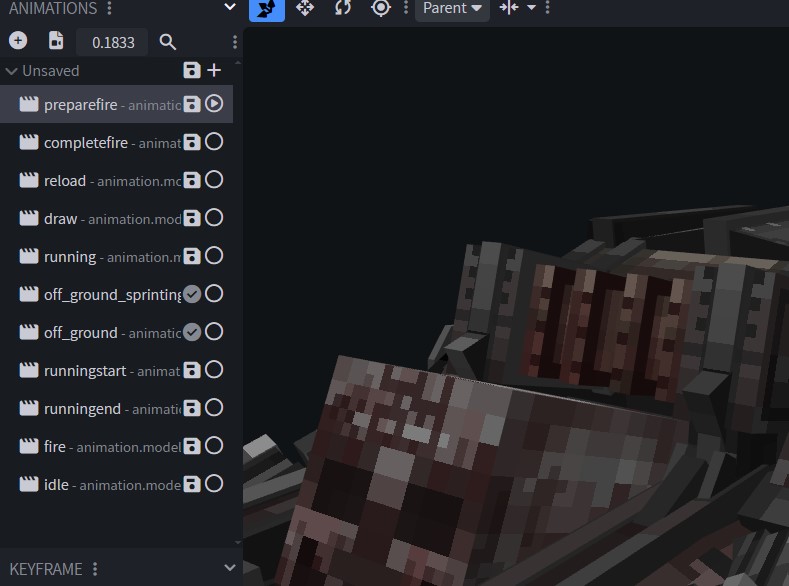This screenshot has width=789, height=586.
Task: Click saved checkmark on off_ground_sprinting
Action: pyautogui.click(x=192, y=294)
